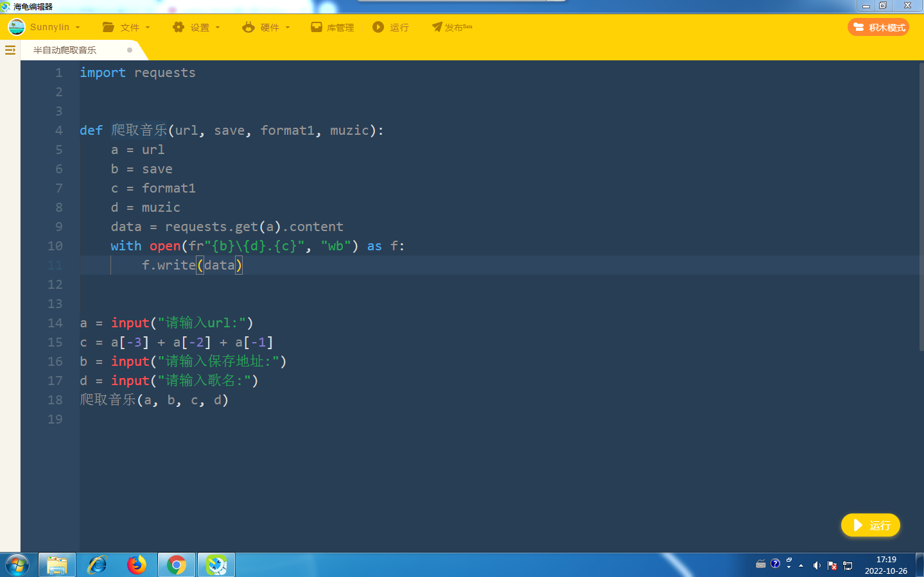
Task: Click line number 4 in the gutter
Action: 59,130
